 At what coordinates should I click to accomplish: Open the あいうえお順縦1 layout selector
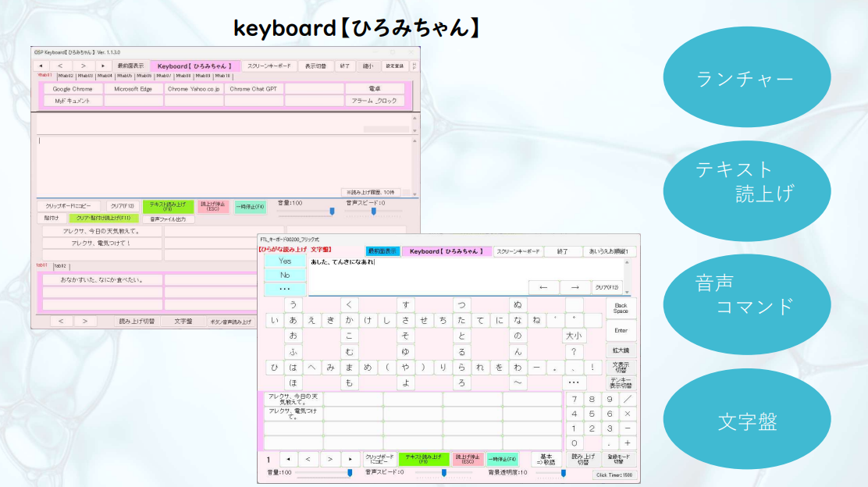[609, 251]
